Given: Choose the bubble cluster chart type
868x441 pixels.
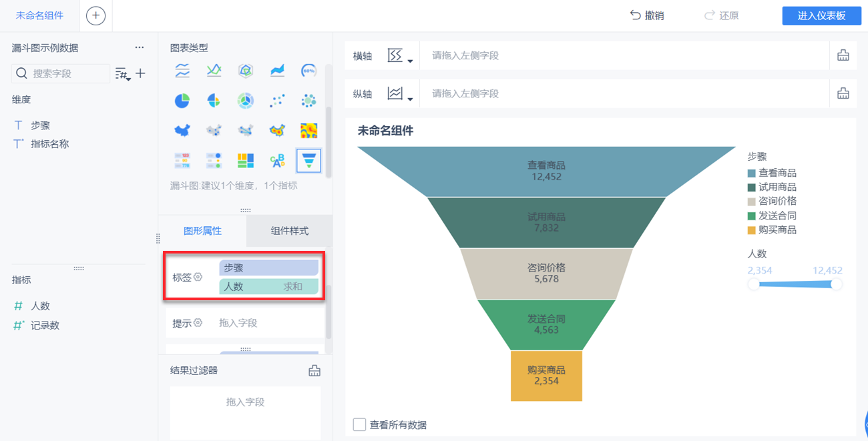Looking at the screenshot, I should (x=308, y=101).
